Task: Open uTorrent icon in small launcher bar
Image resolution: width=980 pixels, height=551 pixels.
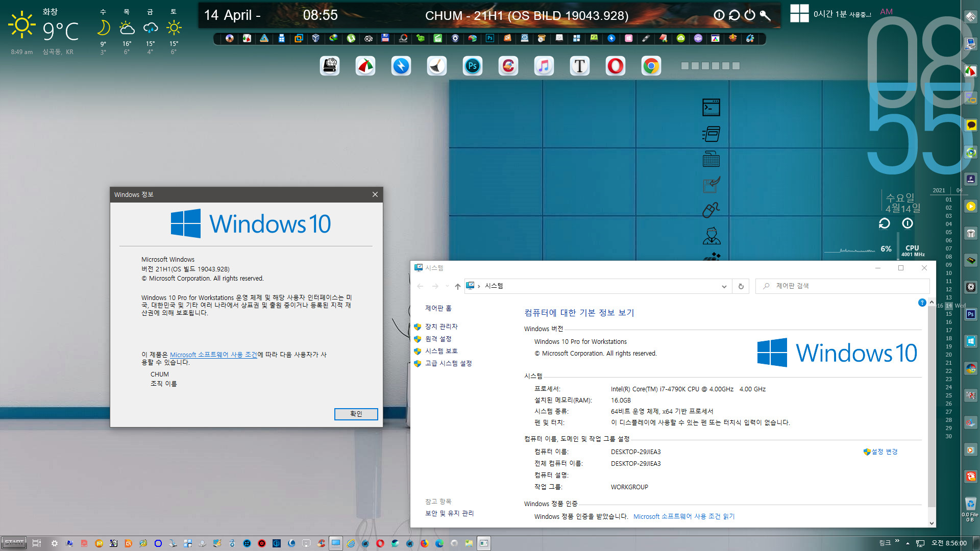Action: click(x=351, y=38)
